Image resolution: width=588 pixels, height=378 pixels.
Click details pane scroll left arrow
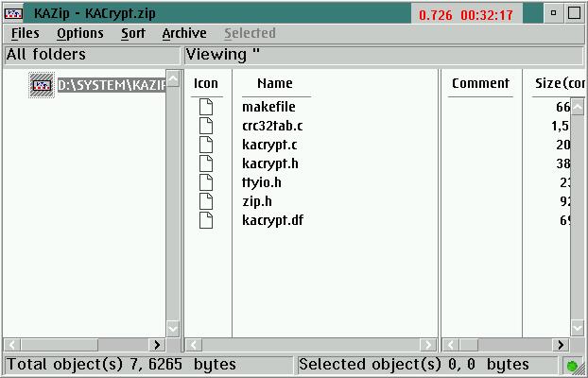click(451, 345)
